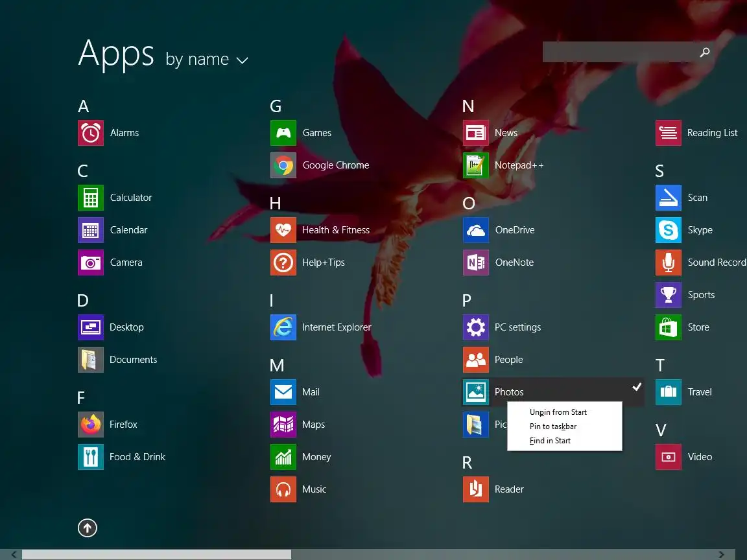Open the Sound Recorder icon
This screenshot has height=560, width=747.
click(x=668, y=262)
